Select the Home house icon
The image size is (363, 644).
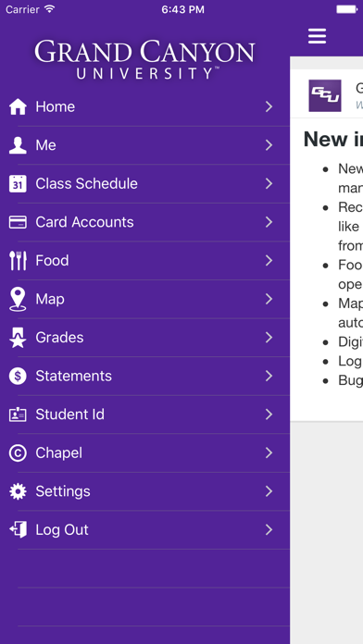(18, 106)
